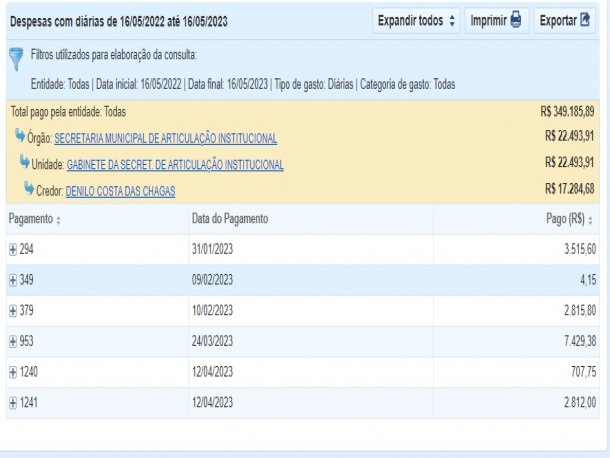Screen dimensions: 610x458
Task: Open the Expandir todos dropdown
Action: (x=415, y=20)
